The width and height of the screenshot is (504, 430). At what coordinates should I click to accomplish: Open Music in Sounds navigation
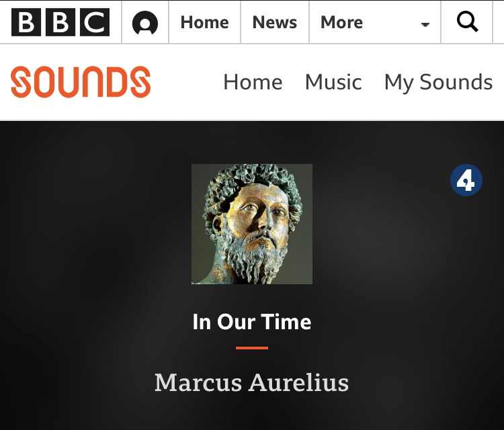333,82
